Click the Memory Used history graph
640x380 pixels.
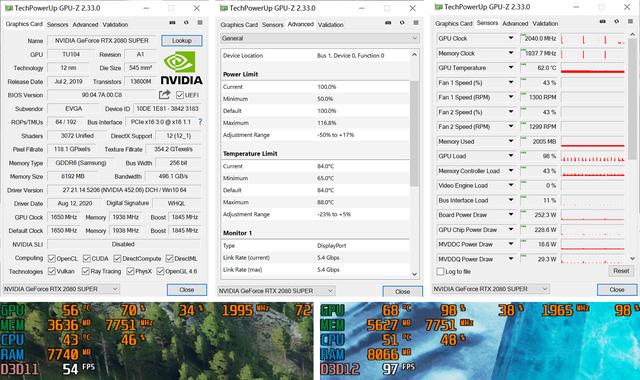(x=593, y=141)
